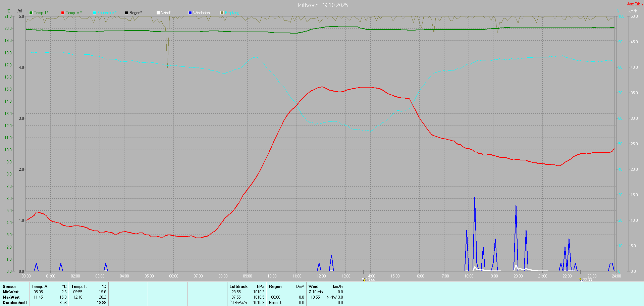Click the '22:33' moon event time label

(587, 280)
